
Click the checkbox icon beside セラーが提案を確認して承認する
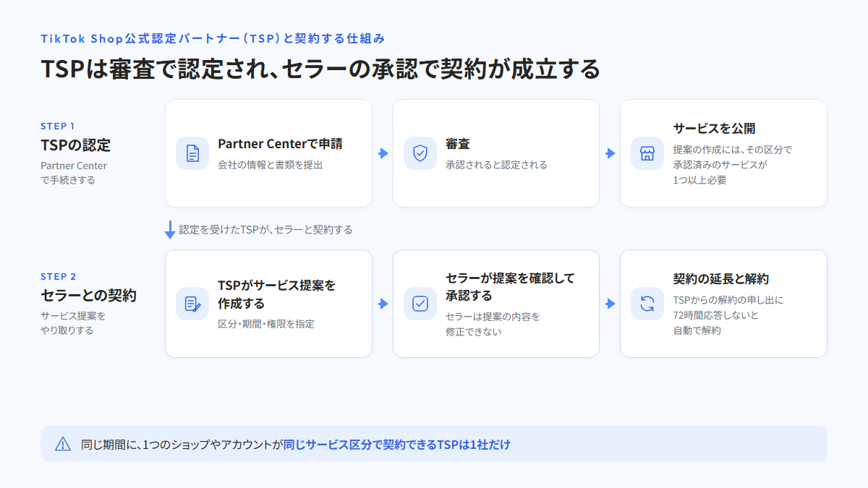[x=420, y=304]
